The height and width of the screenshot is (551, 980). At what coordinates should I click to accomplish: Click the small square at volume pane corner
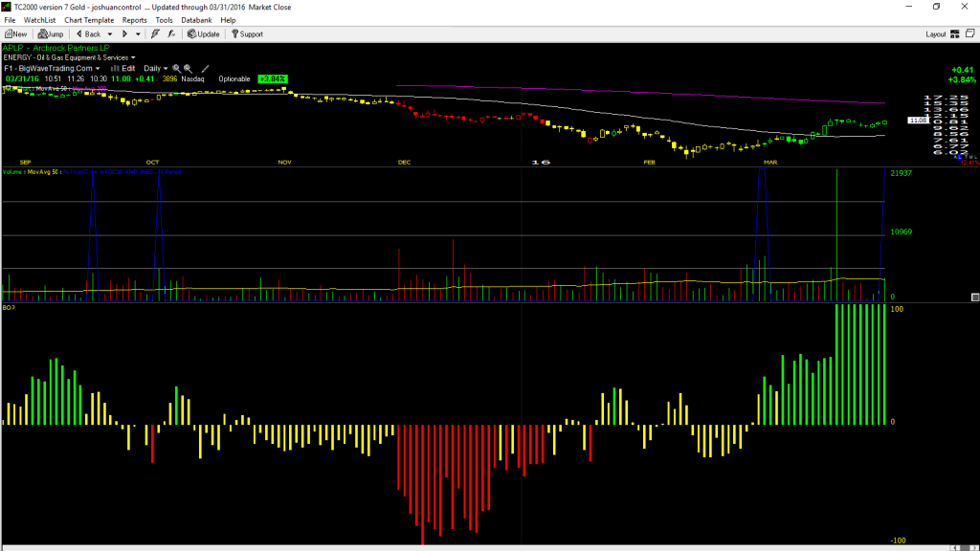[975, 298]
